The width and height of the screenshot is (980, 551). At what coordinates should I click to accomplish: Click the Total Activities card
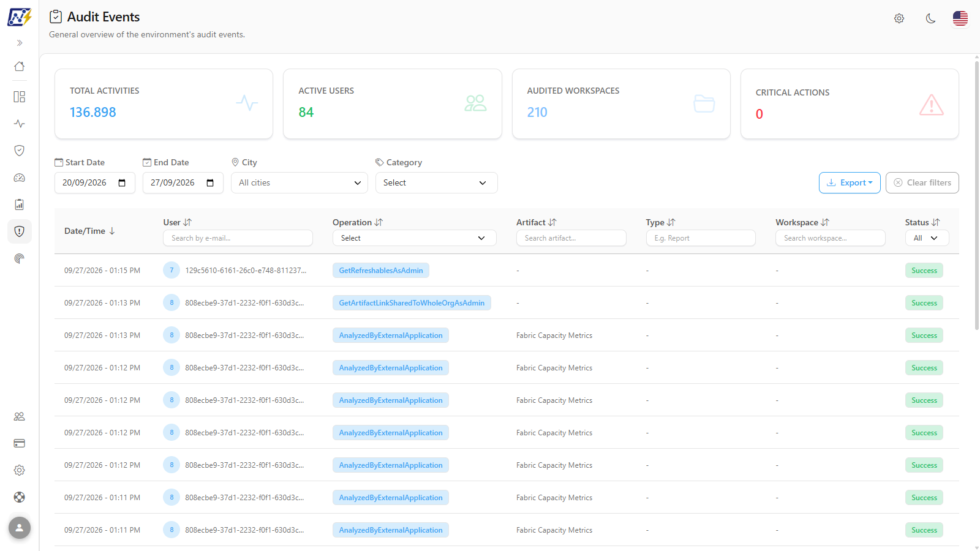164,103
